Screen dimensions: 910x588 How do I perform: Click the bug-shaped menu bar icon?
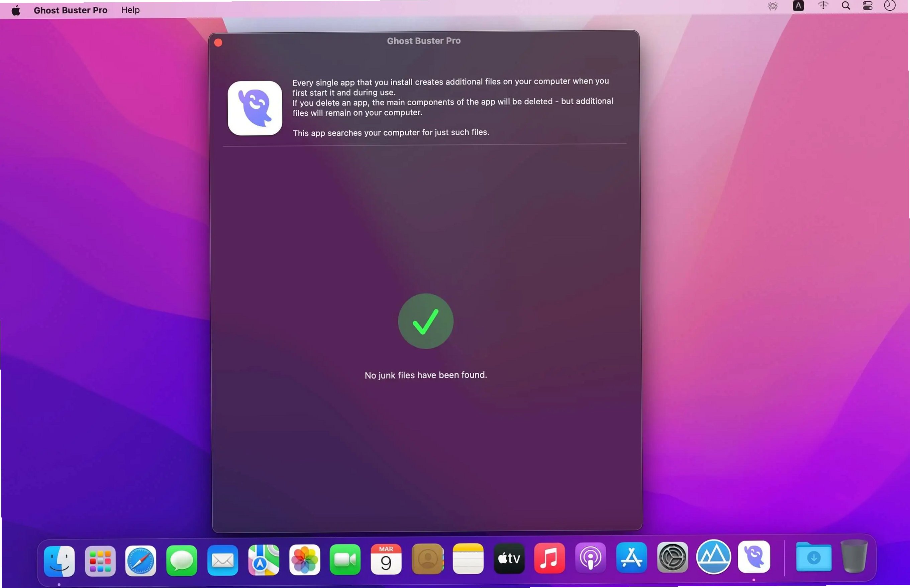773,6
